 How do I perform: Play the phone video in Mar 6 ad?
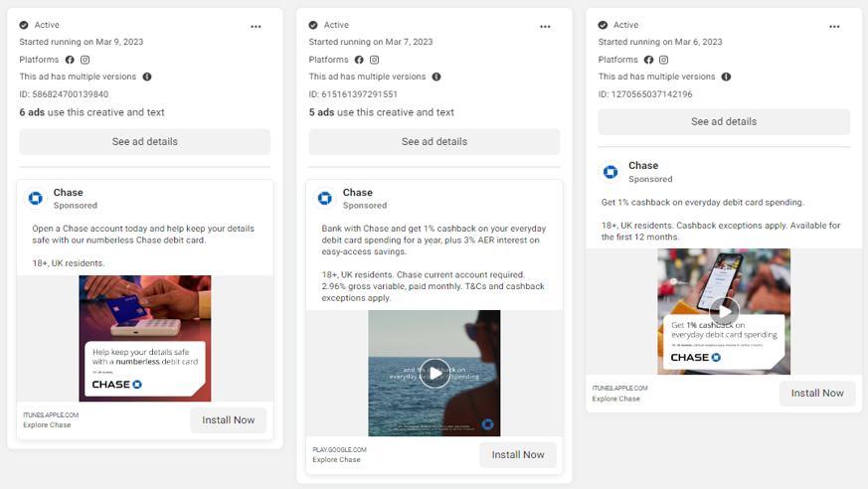pyautogui.click(x=724, y=311)
